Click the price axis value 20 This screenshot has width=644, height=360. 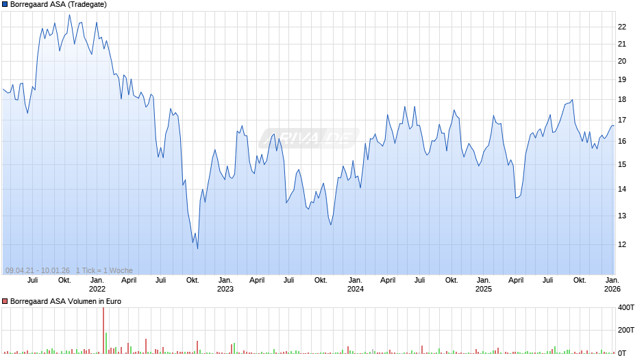[622, 61]
